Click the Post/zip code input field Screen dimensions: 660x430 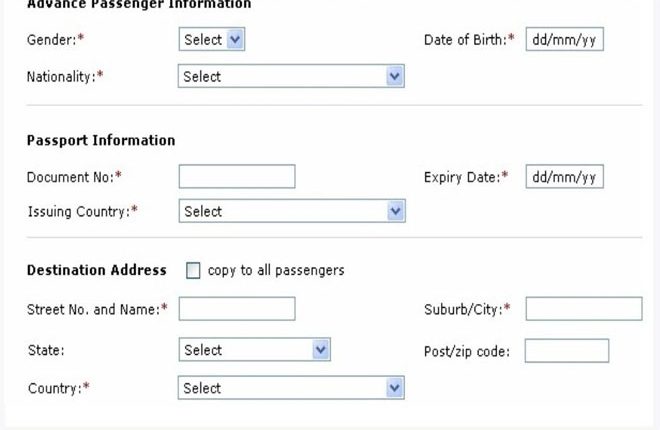566,350
